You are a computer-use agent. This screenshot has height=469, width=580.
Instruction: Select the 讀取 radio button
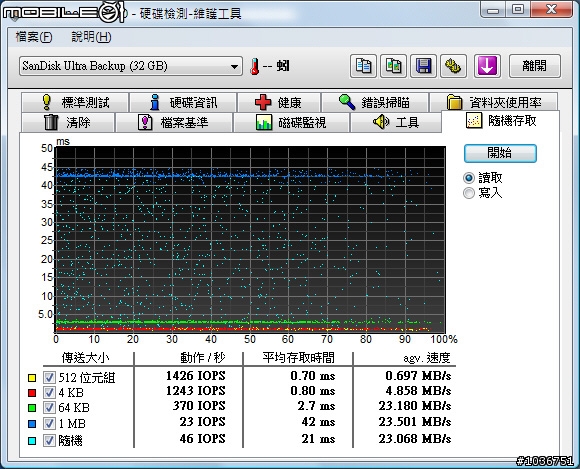pyautogui.click(x=469, y=178)
